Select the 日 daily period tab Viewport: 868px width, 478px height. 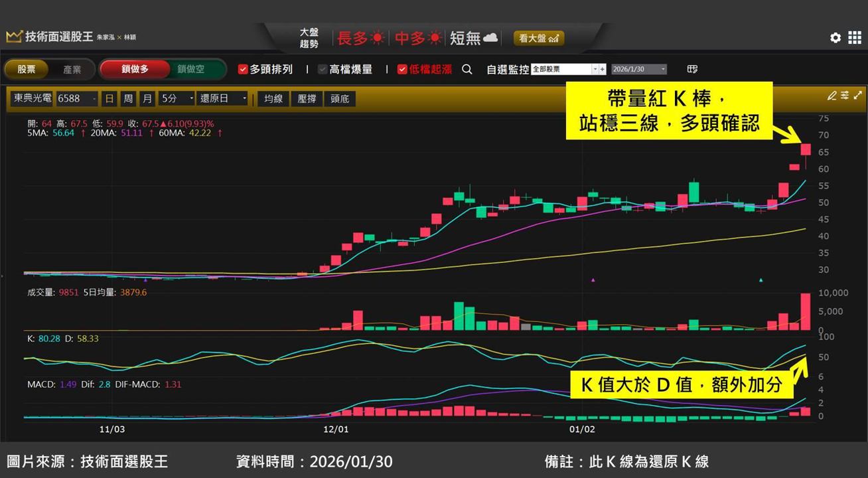tap(109, 98)
